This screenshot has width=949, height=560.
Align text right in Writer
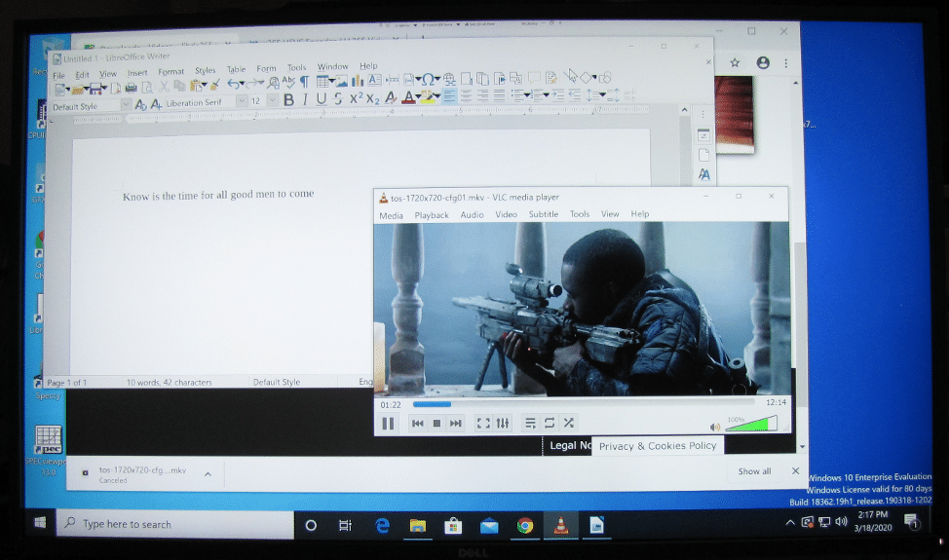coord(482,95)
